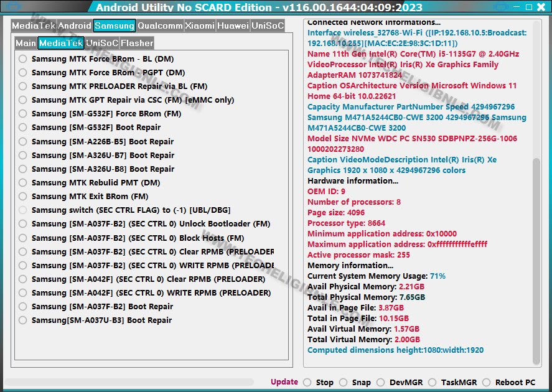Open the UniSoC sub-tab under Samsung
Image resolution: width=552 pixels, height=392 pixels.
click(x=102, y=44)
